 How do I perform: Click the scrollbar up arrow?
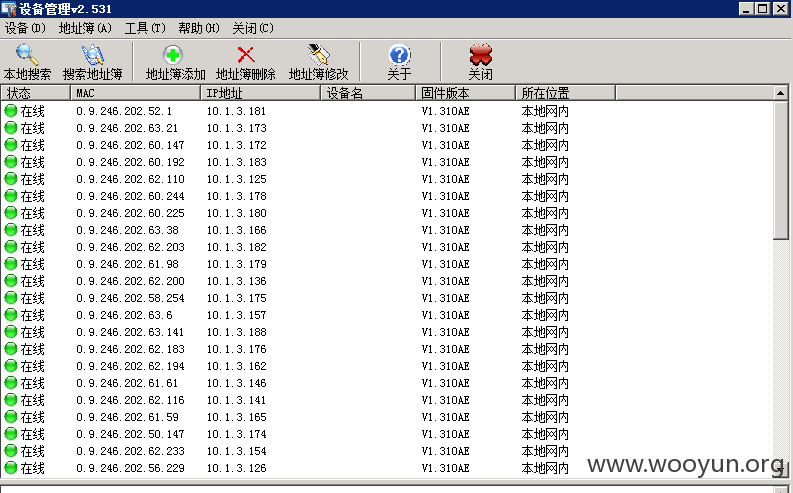point(780,93)
